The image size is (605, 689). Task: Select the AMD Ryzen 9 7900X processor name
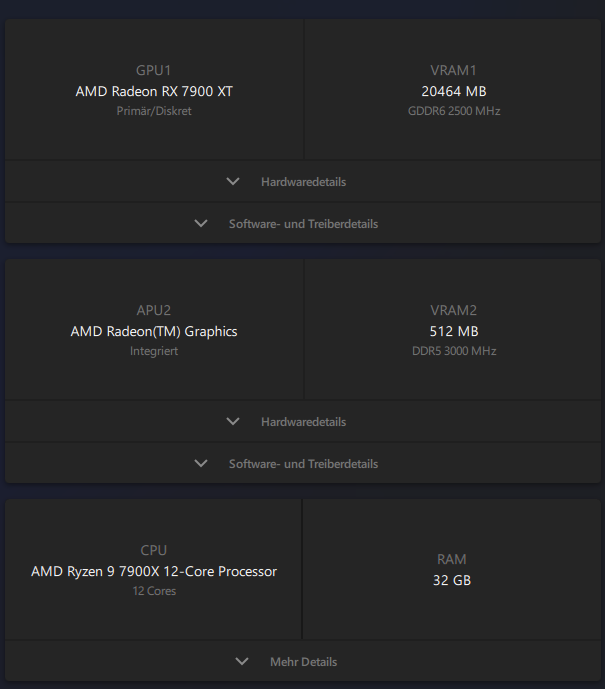click(154, 572)
